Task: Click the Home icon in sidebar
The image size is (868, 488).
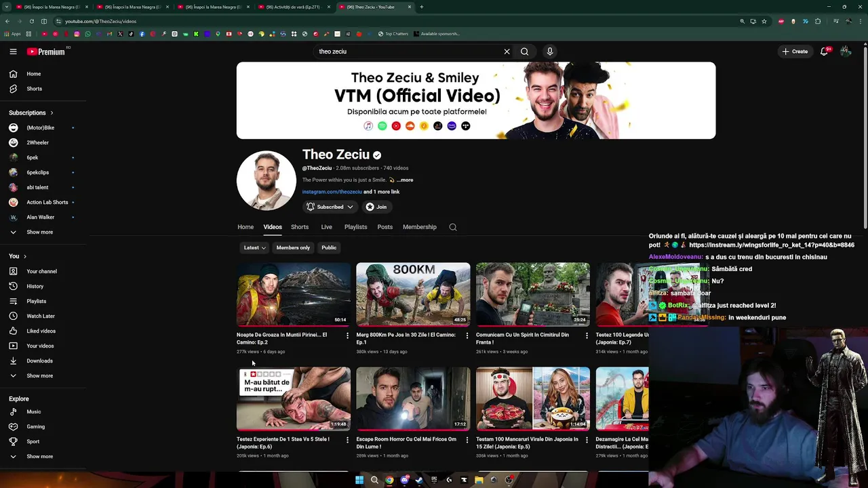Action: (x=13, y=74)
